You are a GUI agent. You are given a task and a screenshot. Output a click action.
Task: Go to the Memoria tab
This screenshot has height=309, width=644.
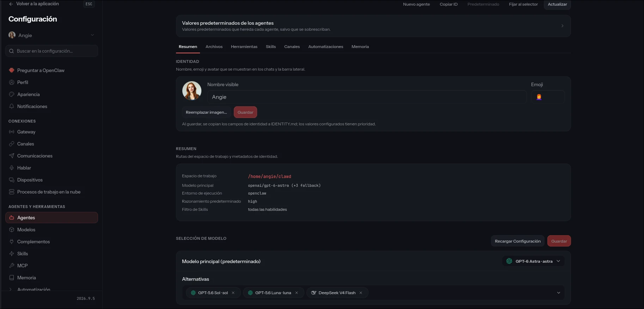pos(360,47)
